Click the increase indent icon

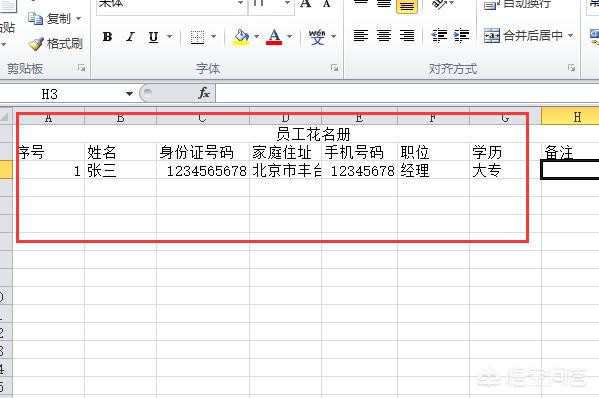point(461,36)
